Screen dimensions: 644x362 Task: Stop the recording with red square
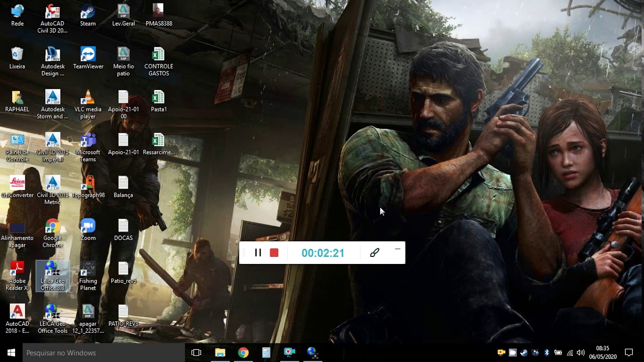click(x=274, y=253)
